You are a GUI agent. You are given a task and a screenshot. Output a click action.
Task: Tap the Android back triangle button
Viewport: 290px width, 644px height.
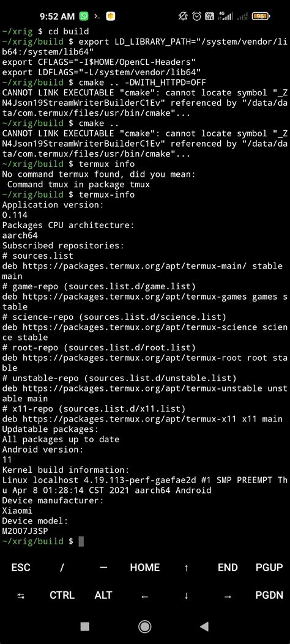(x=204, y=626)
